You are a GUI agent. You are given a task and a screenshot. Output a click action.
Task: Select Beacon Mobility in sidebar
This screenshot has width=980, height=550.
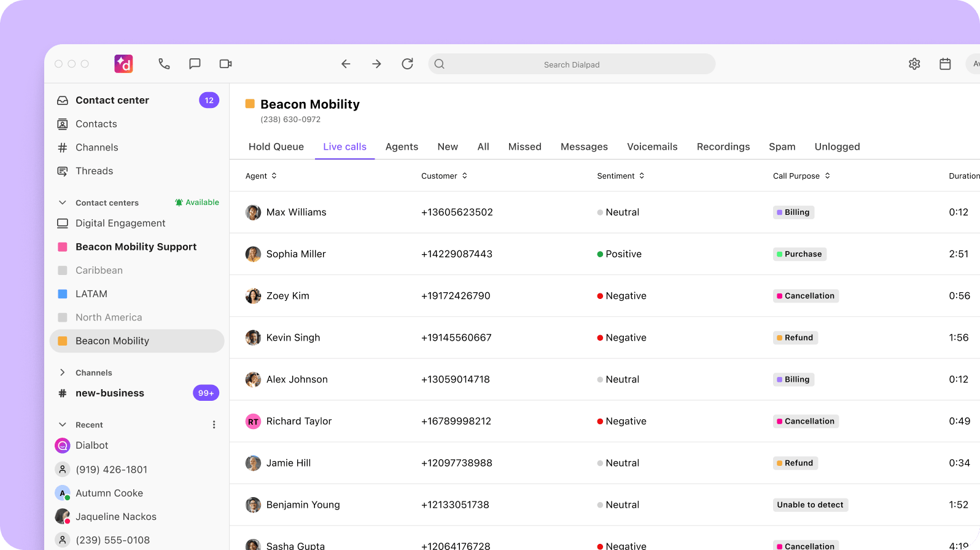[x=137, y=341]
